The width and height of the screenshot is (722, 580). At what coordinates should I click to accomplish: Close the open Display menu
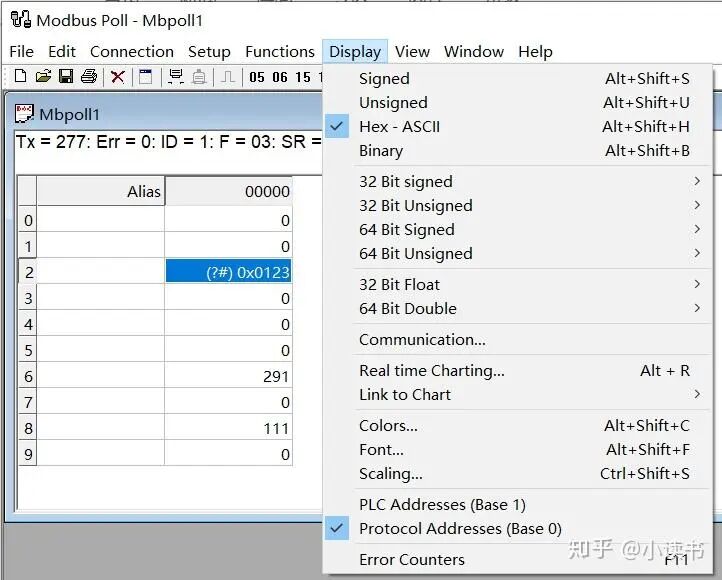click(x=355, y=52)
